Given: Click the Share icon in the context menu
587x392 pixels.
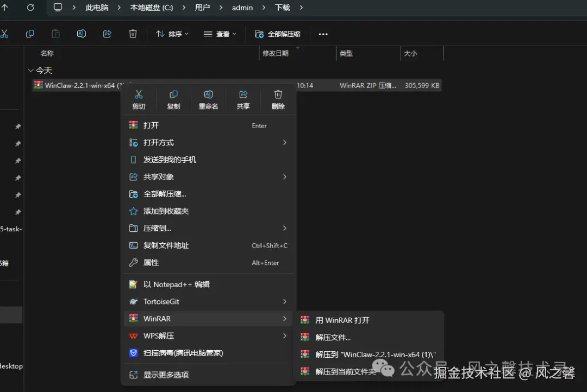Looking at the screenshot, I should point(243,94).
